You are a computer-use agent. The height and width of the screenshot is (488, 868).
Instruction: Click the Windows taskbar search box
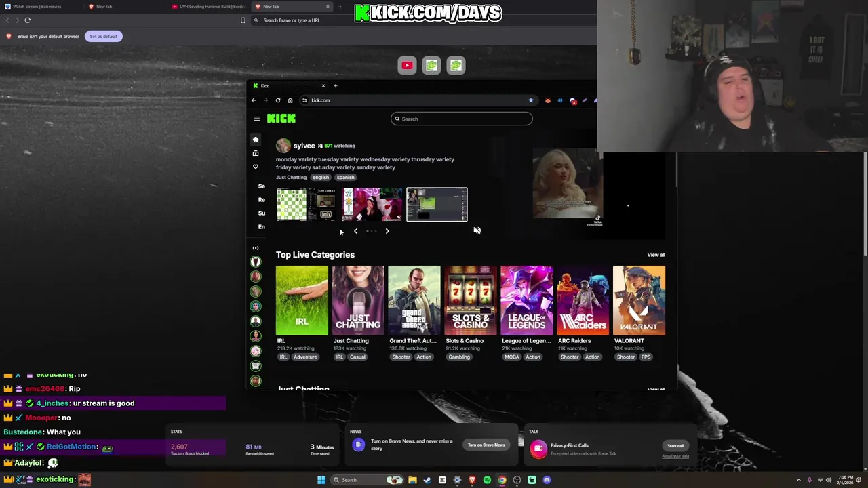click(x=367, y=480)
